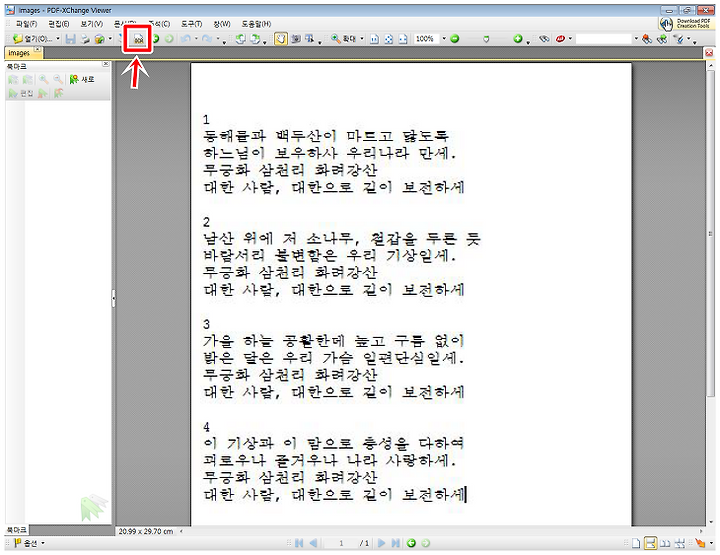
Task: Click the page size 20.99 x 29.70 cm
Action: [x=146, y=531]
